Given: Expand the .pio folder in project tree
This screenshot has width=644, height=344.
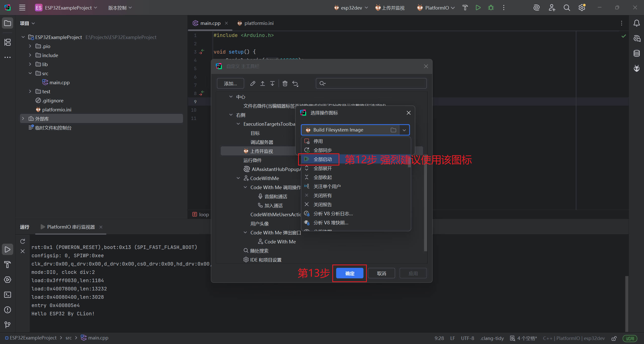Looking at the screenshot, I should point(30,46).
